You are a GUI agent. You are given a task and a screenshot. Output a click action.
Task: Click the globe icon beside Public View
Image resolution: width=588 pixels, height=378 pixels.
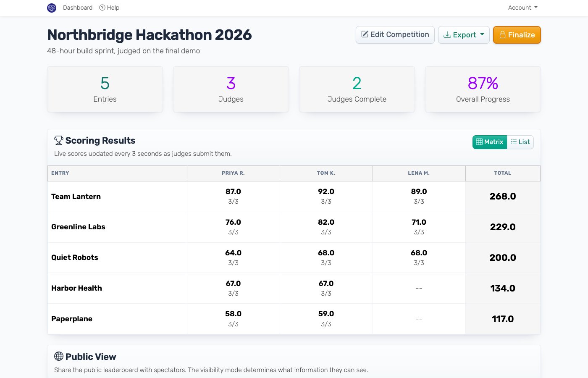click(59, 356)
